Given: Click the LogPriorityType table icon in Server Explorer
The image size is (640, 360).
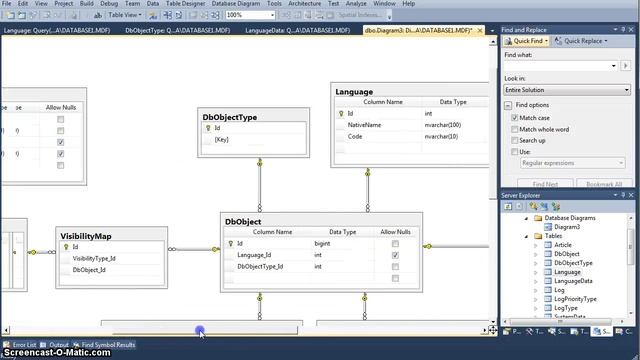Looking at the screenshot, I should 548,299.
